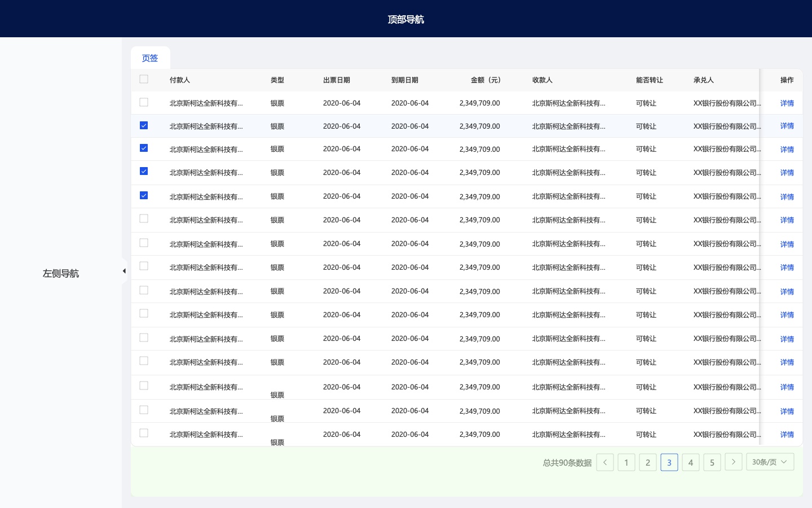The image size is (812, 508).
Task: Open 详情 link in the last data row
Action: (x=787, y=435)
